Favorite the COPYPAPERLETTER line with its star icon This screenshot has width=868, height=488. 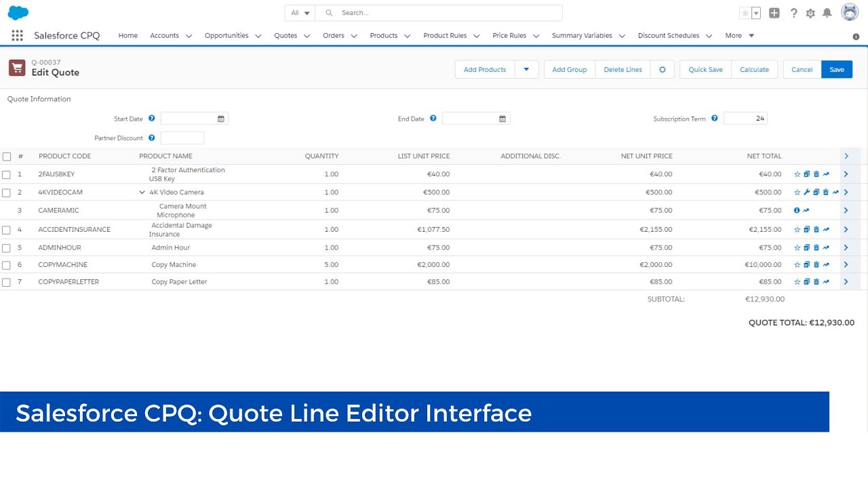coord(797,282)
